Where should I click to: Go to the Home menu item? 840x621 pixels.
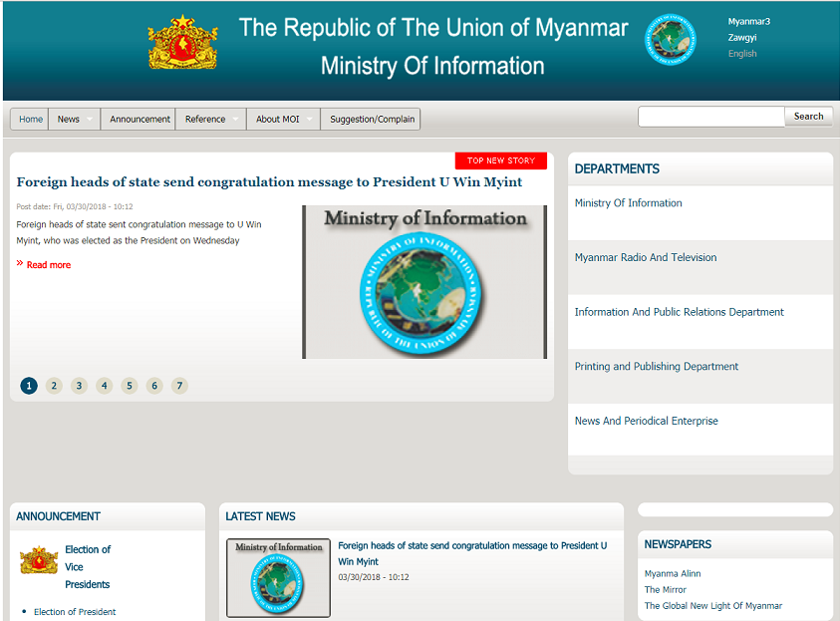(x=31, y=119)
